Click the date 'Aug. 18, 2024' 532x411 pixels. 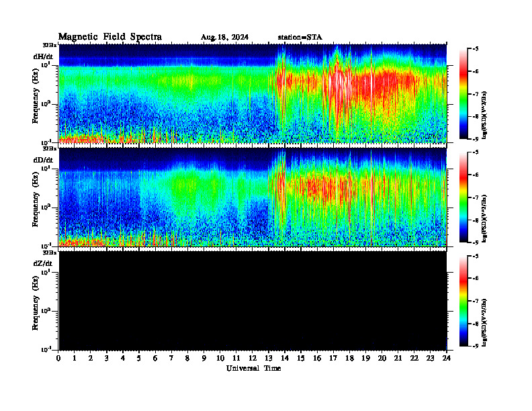pyautogui.click(x=224, y=38)
